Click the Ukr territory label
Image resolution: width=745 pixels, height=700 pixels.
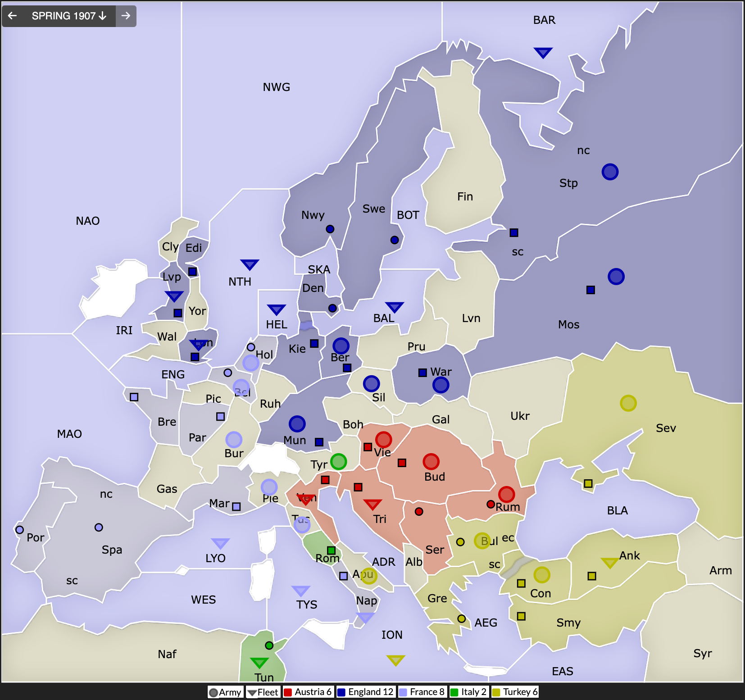click(x=520, y=416)
